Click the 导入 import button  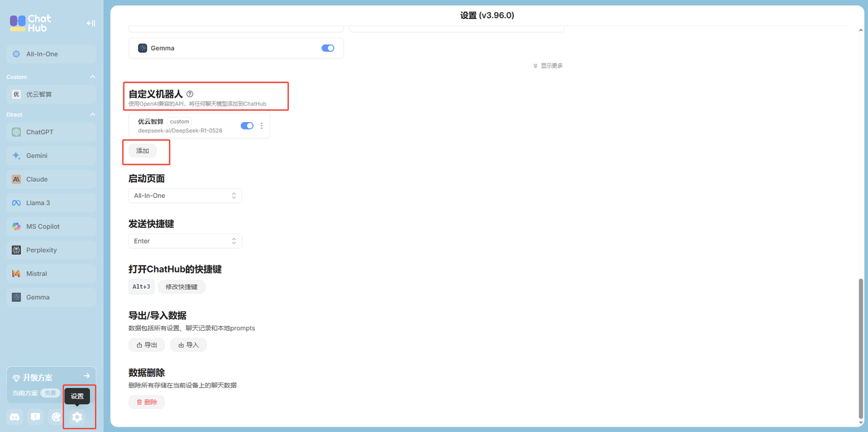tap(189, 345)
